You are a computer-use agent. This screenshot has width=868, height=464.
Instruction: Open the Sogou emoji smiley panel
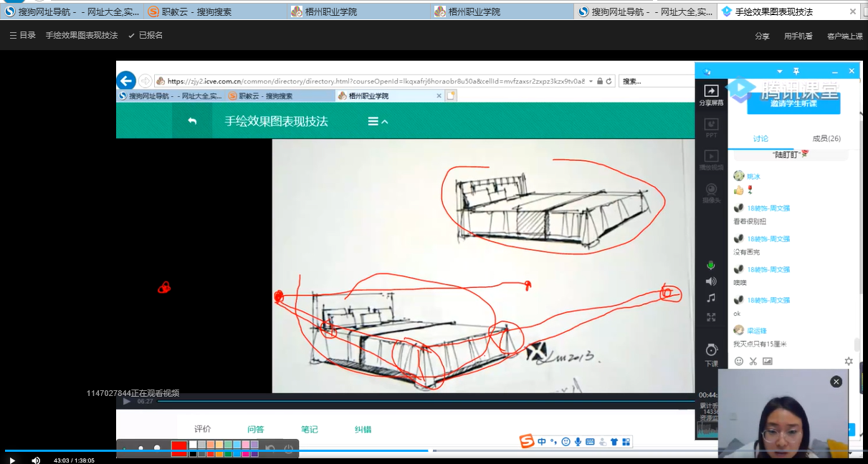tap(566, 442)
